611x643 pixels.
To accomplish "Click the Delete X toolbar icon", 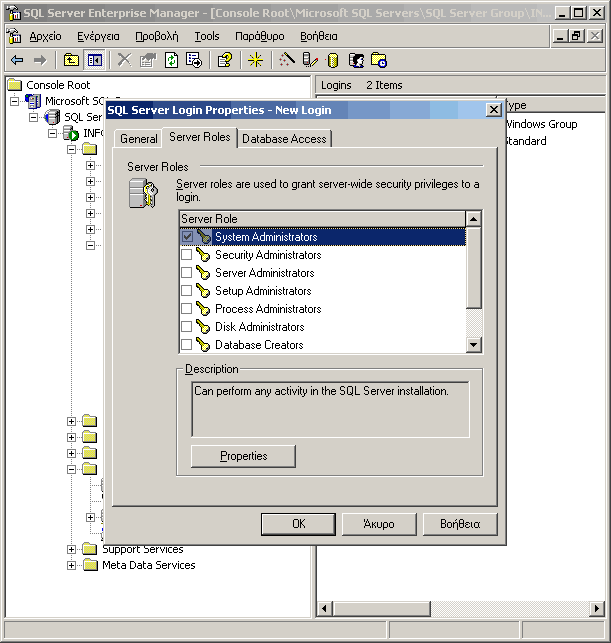I will [125, 60].
